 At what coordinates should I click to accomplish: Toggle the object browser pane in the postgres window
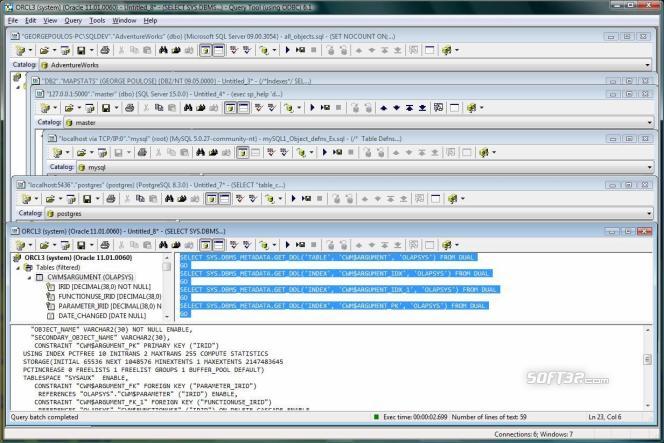(x=211, y=198)
